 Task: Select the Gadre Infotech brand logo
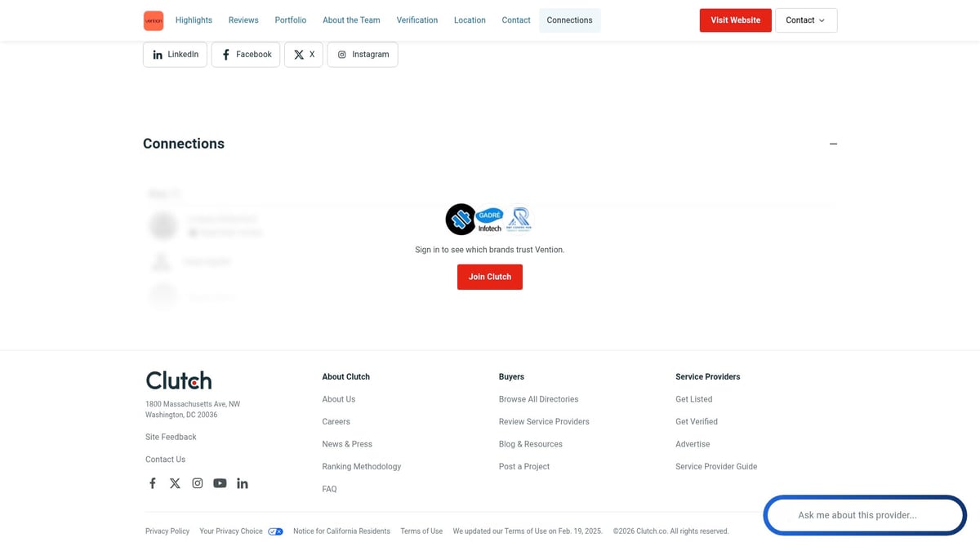(489, 218)
